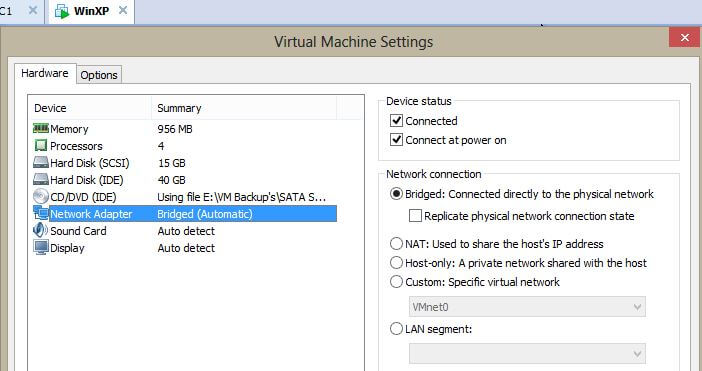Select the Processors row label

76,146
